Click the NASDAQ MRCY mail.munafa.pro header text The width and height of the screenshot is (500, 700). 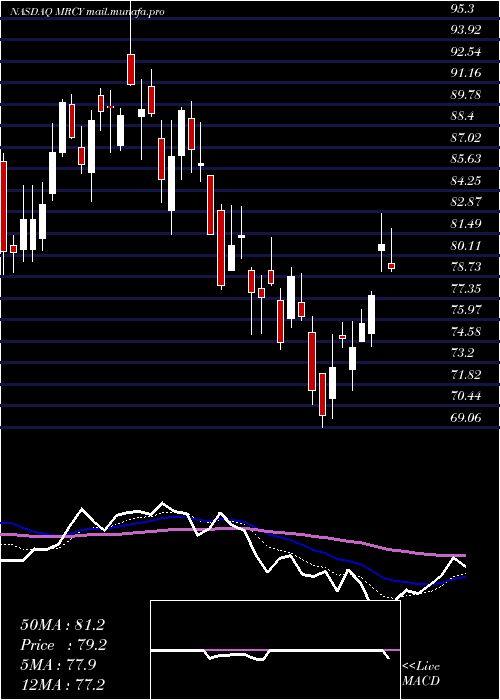point(87,12)
